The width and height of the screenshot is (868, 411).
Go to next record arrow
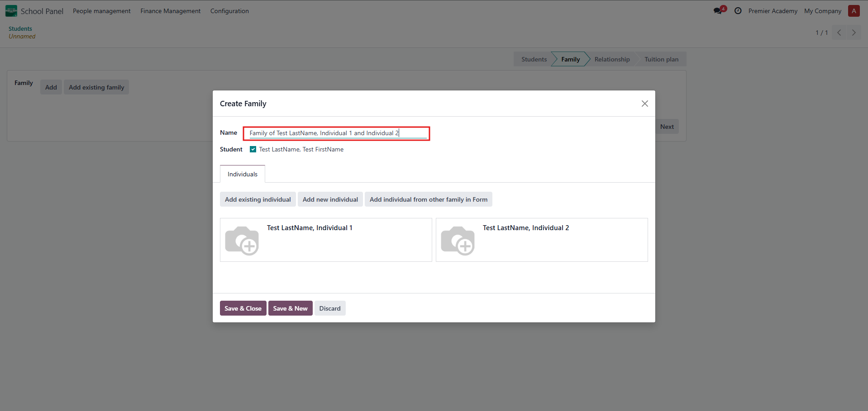[x=854, y=33]
